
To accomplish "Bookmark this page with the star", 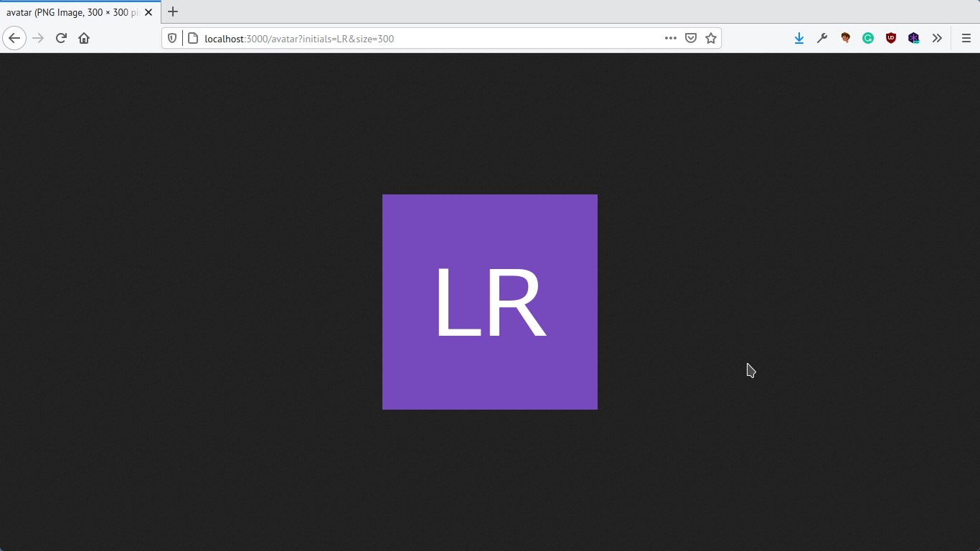I will tap(710, 37).
